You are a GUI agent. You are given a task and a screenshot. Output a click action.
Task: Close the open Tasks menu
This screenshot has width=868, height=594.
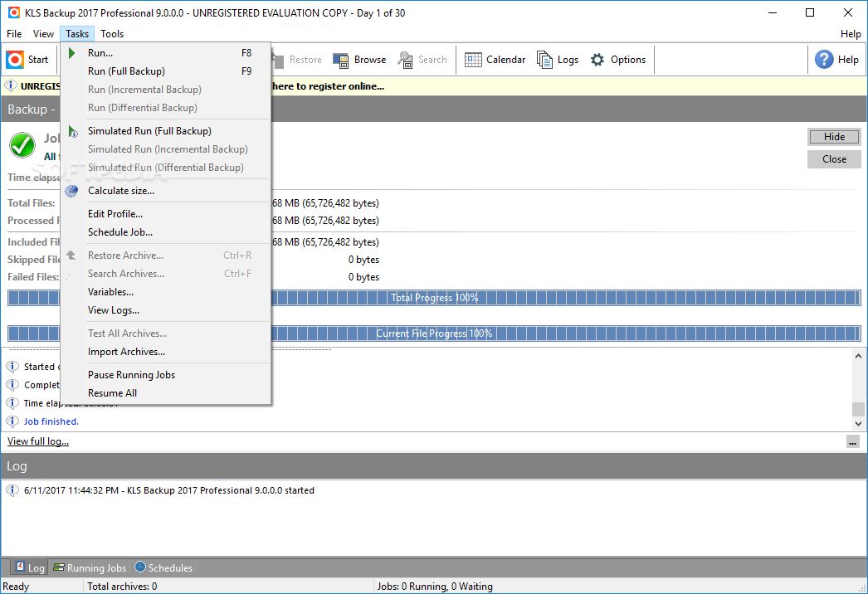pos(77,34)
